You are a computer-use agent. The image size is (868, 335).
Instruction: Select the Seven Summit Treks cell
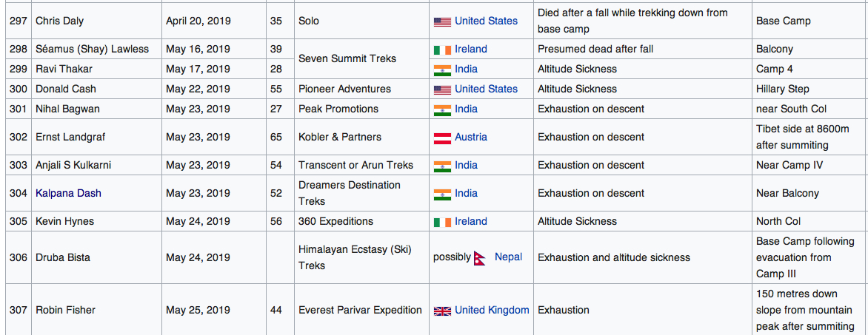tap(361, 58)
